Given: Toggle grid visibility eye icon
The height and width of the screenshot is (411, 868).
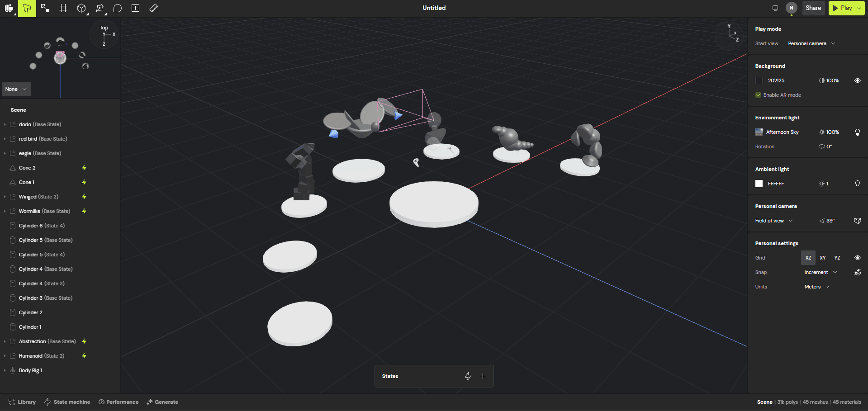Looking at the screenshot, I should tap(857, 258).
